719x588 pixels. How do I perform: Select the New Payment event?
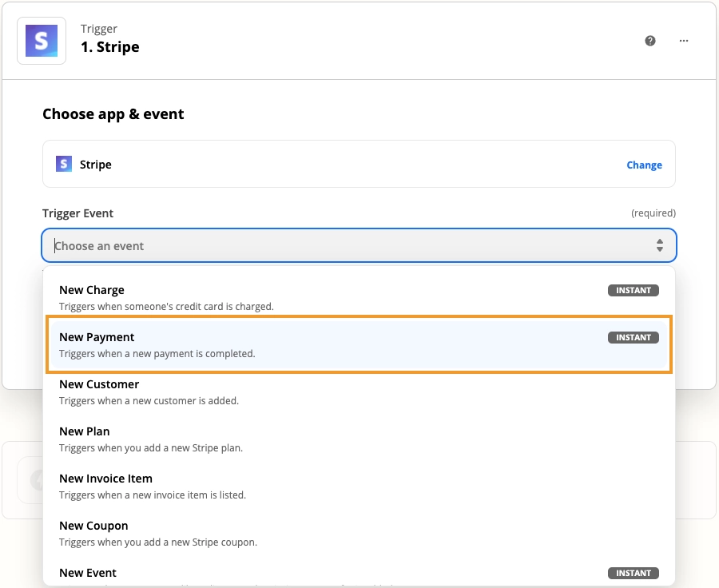click(359, 345)
